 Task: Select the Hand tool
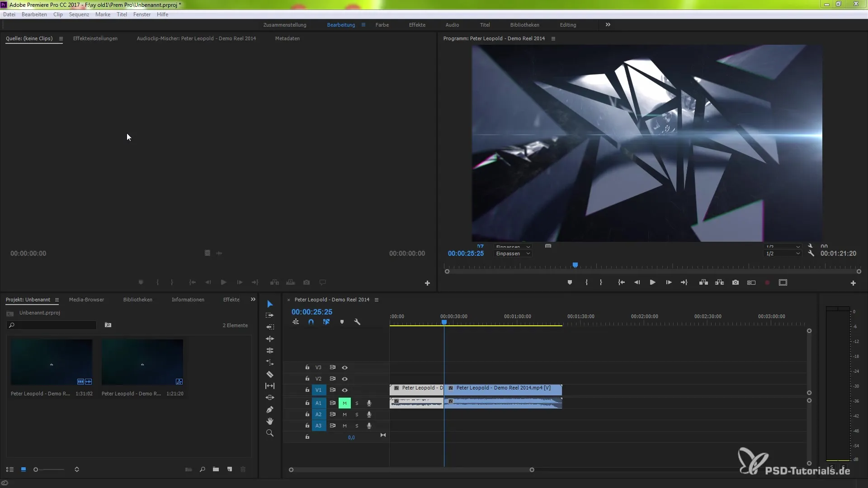[x=270, y=421]
